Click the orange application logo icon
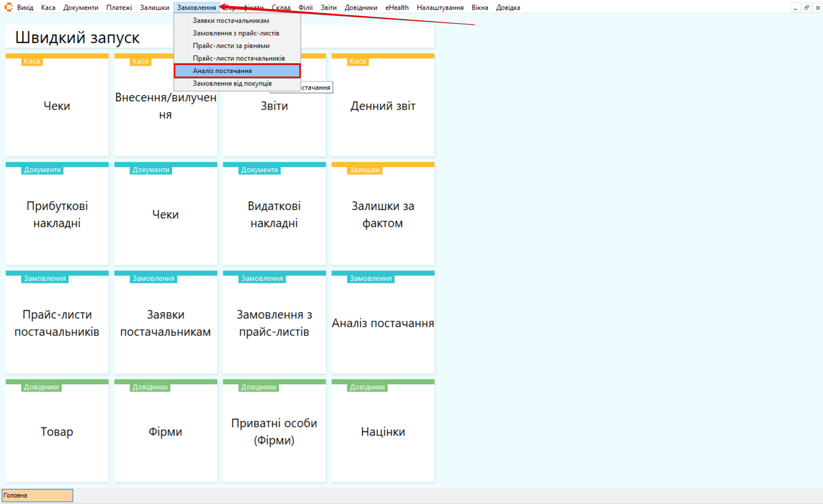 [x=8, y=7]
